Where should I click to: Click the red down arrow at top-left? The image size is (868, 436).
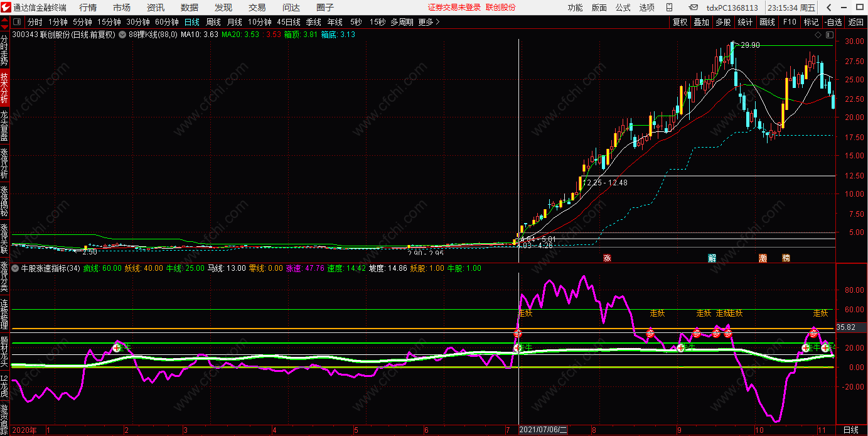[6, 26]
